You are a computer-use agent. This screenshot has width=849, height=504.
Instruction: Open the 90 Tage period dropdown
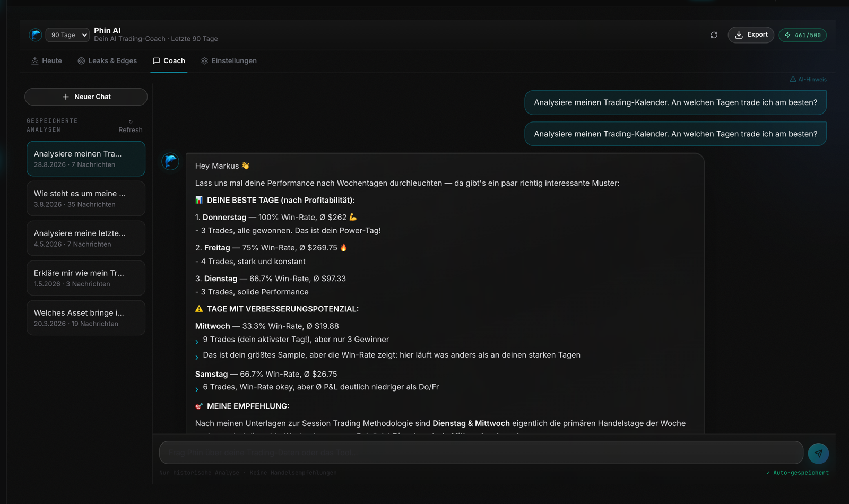tap(67, 35)
